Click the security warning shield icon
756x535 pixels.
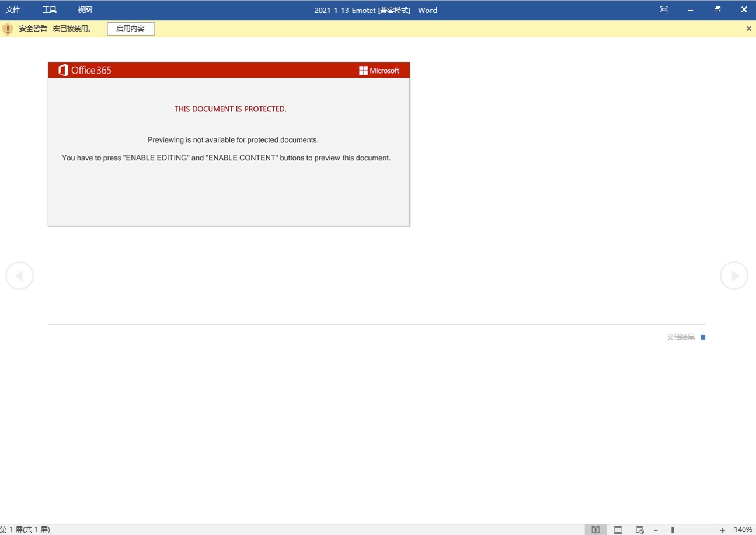pyautogui.click(x=7, y=29)
